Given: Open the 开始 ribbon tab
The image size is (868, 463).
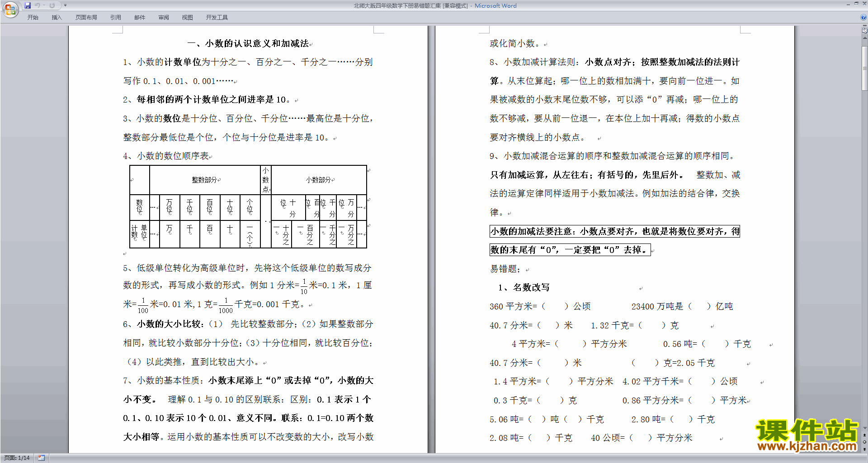Looking at the screenshot, I should pyautogui.click(x=33, y=18).
